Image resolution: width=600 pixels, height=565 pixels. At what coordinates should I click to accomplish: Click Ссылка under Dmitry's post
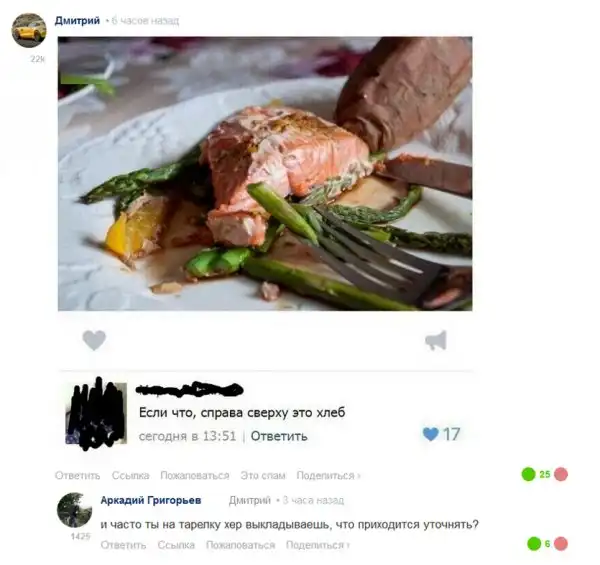click(130, 475)
